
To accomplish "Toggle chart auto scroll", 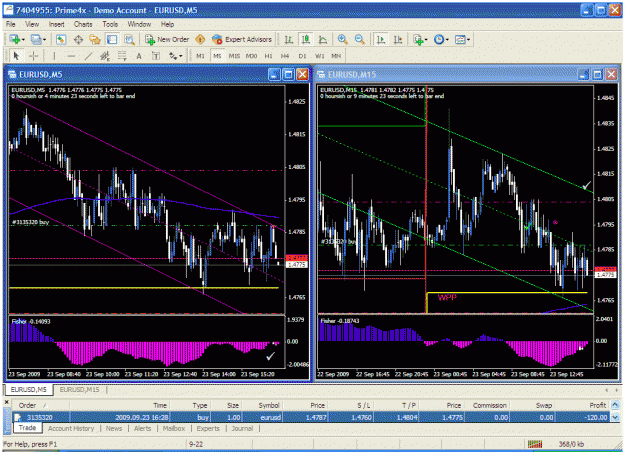I will point(381,39).
